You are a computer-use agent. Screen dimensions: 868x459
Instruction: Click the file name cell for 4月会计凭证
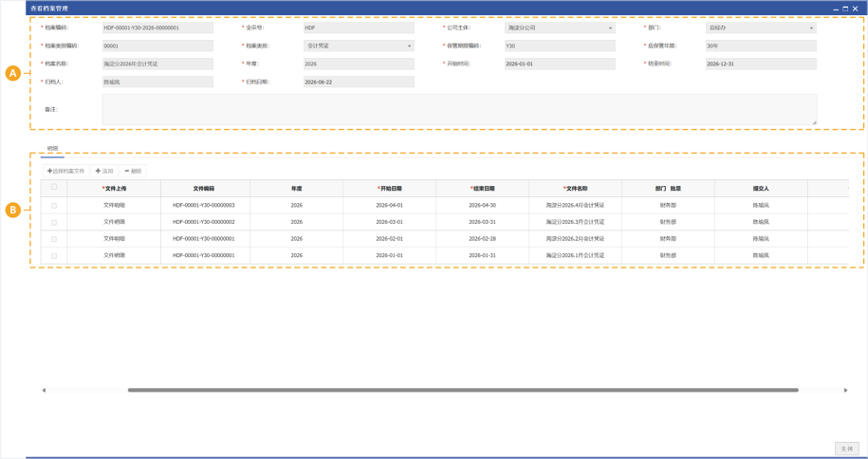pyautogui.click(x=575, y=205)
